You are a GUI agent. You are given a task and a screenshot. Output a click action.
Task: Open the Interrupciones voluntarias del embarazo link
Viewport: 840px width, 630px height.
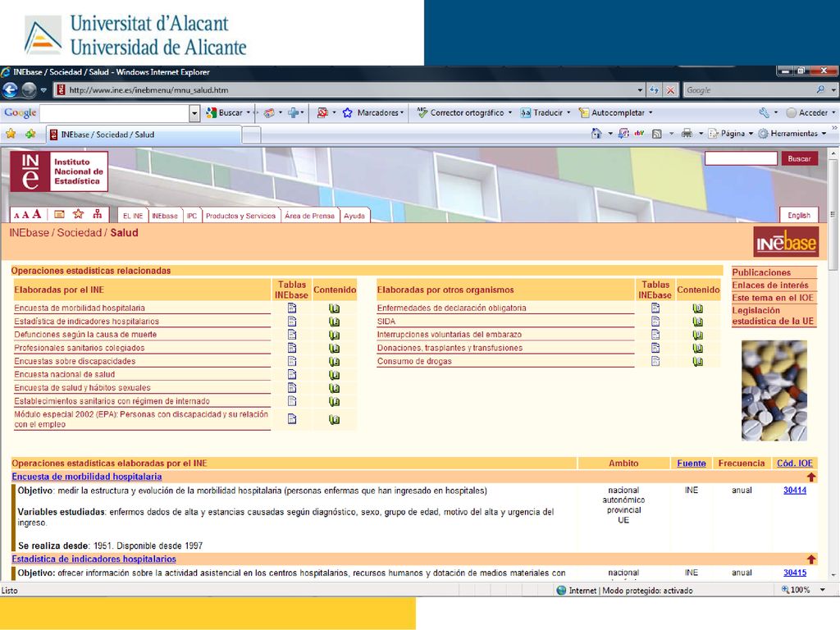point(449,335)
